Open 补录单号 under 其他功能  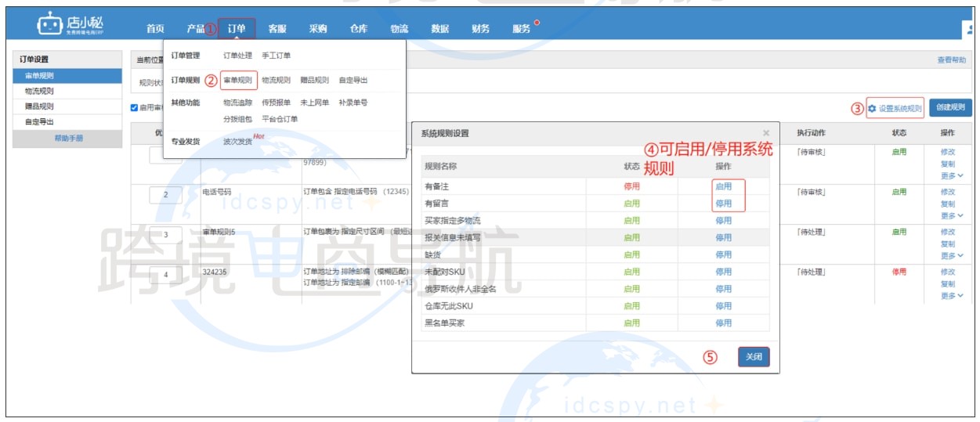(353, 103)
